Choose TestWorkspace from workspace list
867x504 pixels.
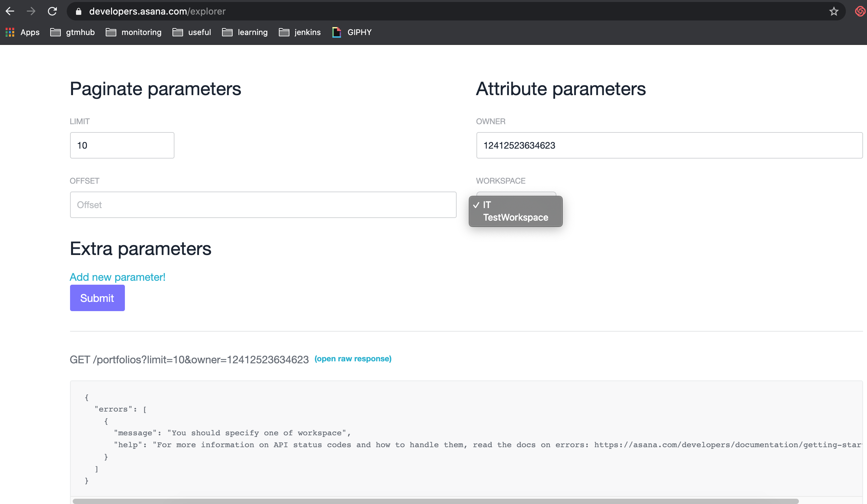click(x=515, y=218)
